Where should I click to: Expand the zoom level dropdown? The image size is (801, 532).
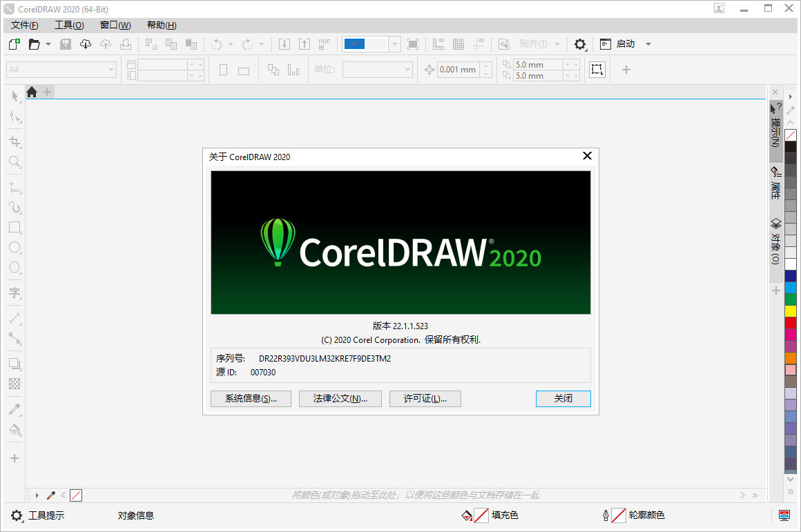[394, 44]
